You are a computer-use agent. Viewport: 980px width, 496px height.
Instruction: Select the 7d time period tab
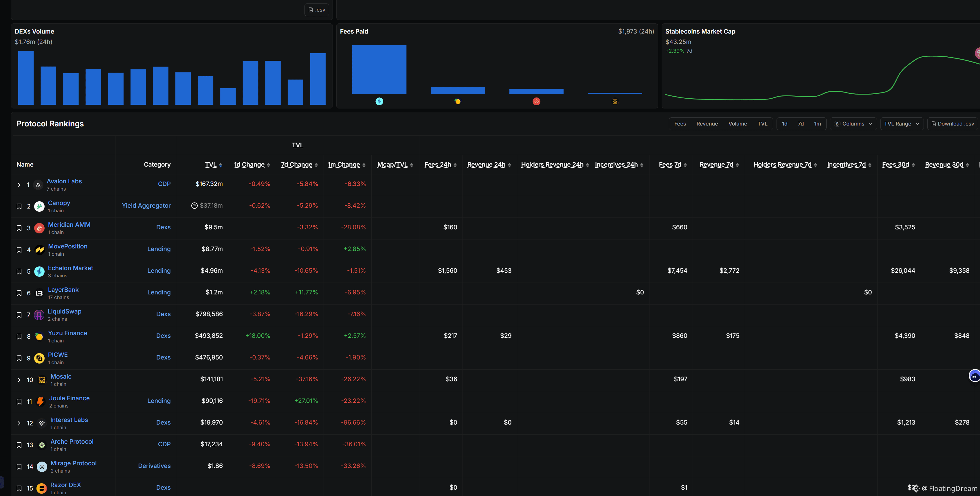tap(801, 123)
